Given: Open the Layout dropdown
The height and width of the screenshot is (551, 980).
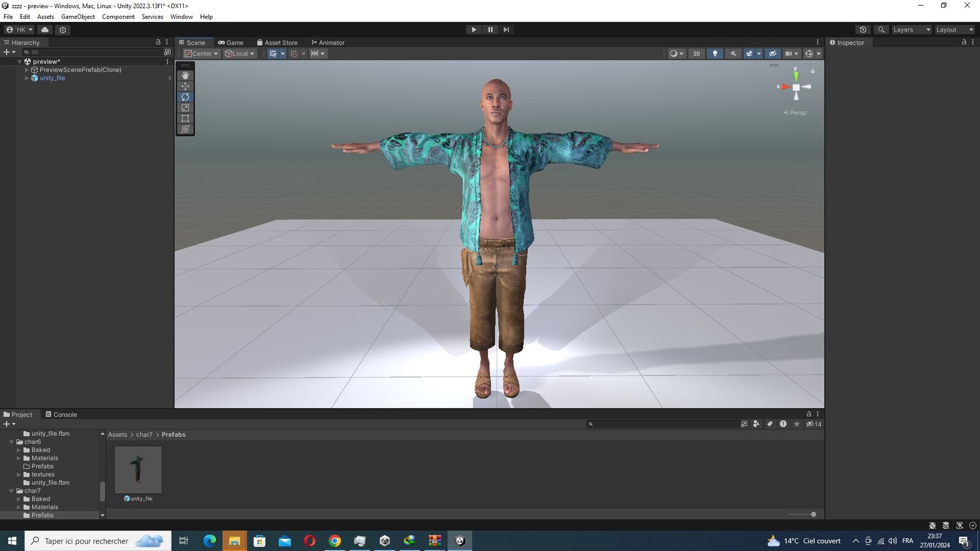Looking at the screenshot, I should (954, 29).
